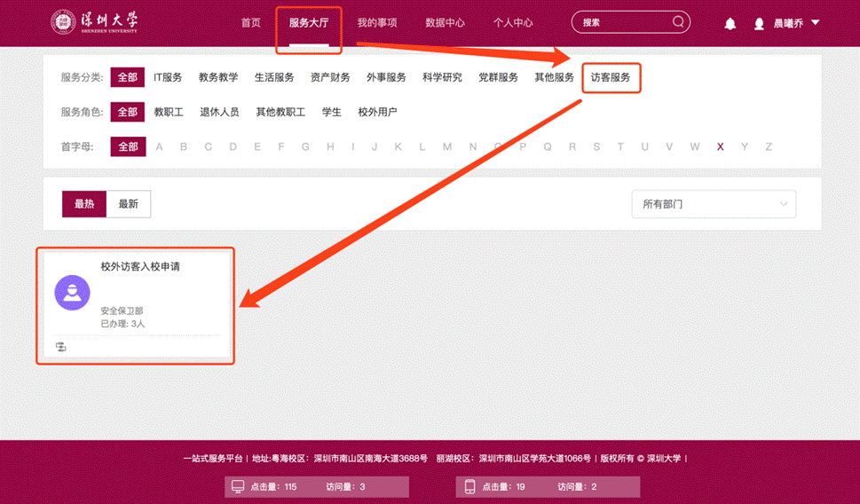Click the notification bell icon
This screenshot has height=504, width=860.
click(x=730, y=24)
